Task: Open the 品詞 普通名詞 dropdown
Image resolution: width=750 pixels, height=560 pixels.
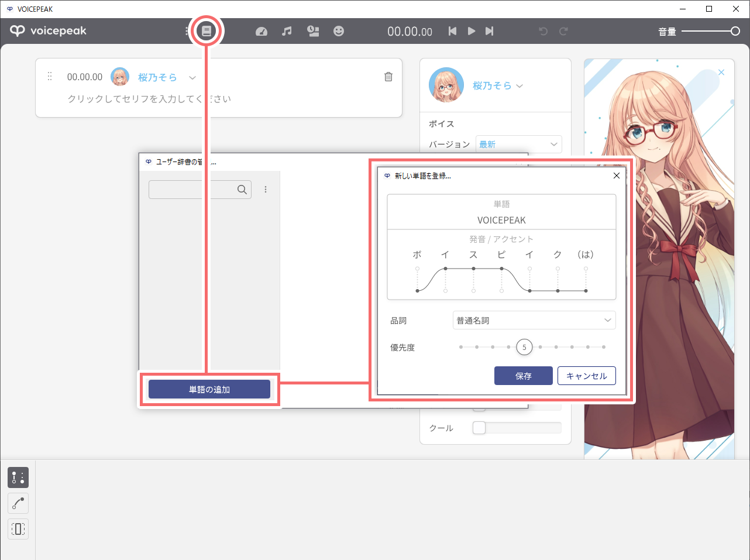Action: [534, 320]
